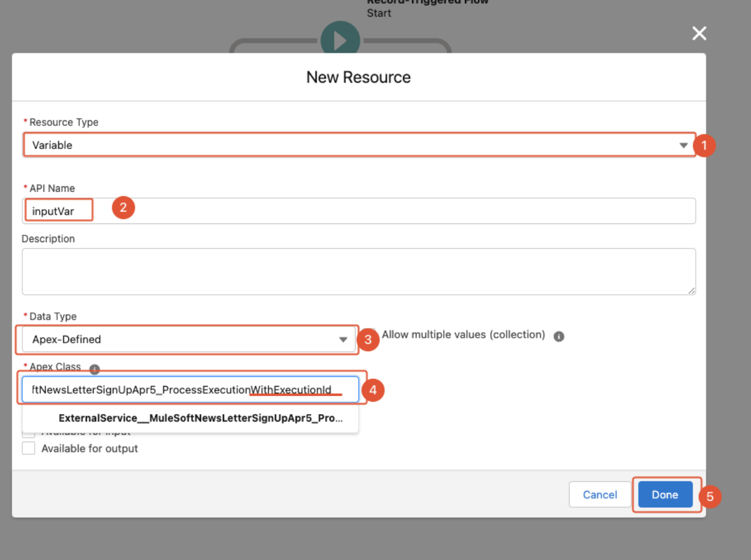Focus the Description text area
The height and width of the screenshot is (560, 751).
coord(358,271)
